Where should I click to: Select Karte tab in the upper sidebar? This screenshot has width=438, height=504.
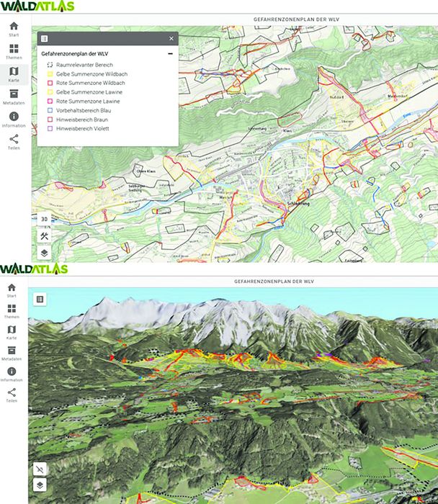[x=14, y=74]
